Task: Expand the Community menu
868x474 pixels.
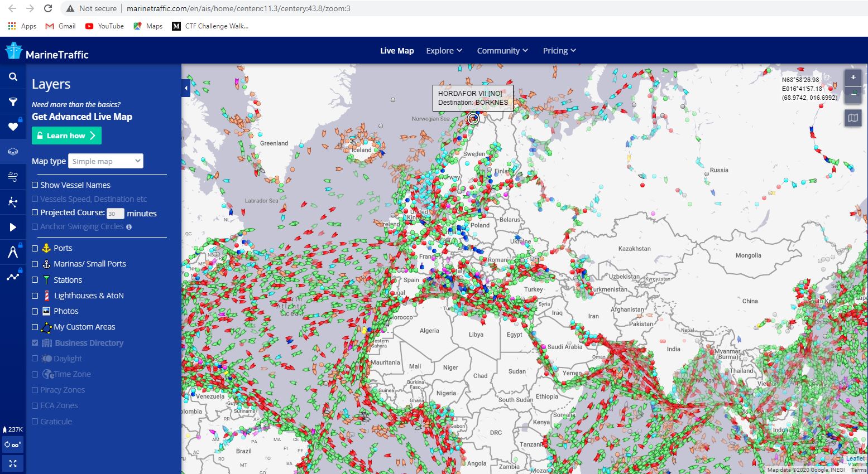Action: (x=501, y=50)
